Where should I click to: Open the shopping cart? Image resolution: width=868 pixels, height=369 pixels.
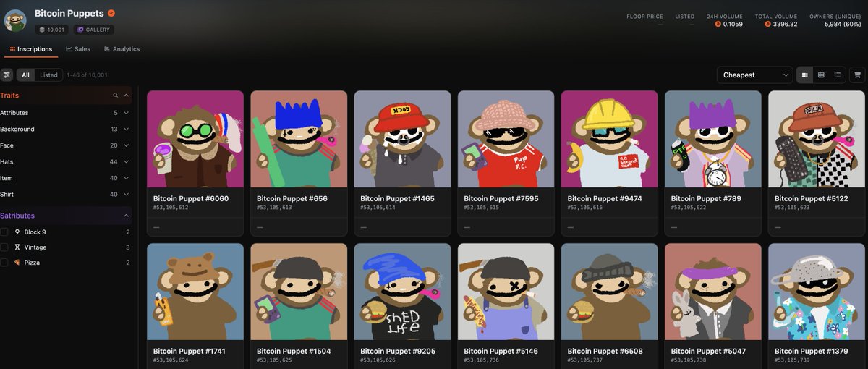click(857, 75)
